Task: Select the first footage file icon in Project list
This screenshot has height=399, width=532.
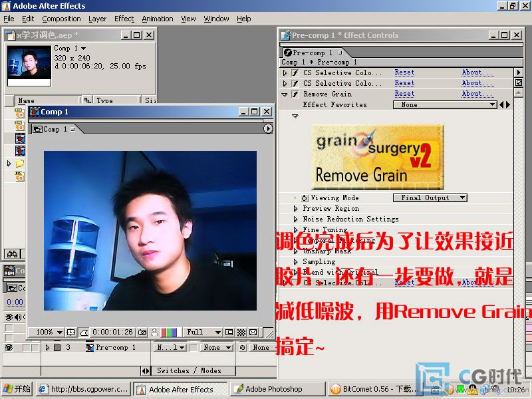Action: (20, 112)
